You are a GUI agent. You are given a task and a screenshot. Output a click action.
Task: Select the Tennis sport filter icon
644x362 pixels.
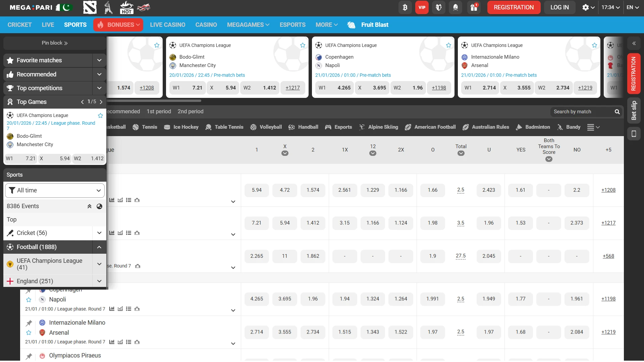[136, 127]
